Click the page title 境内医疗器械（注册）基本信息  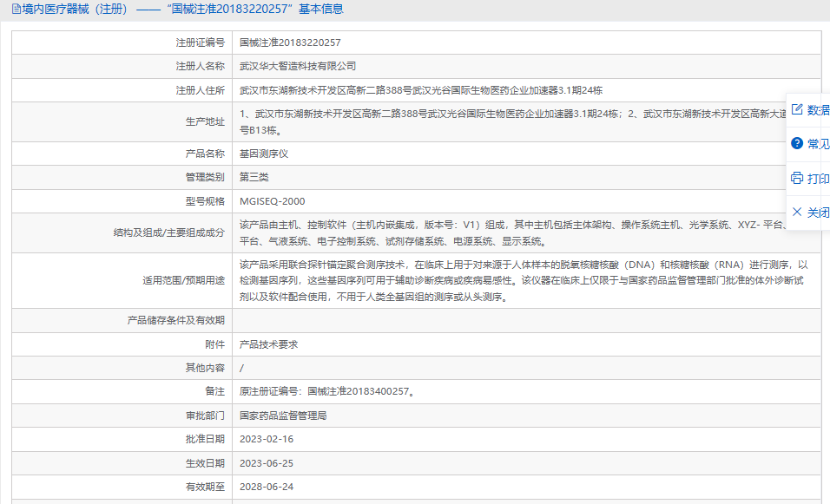[x=182, y=9]
